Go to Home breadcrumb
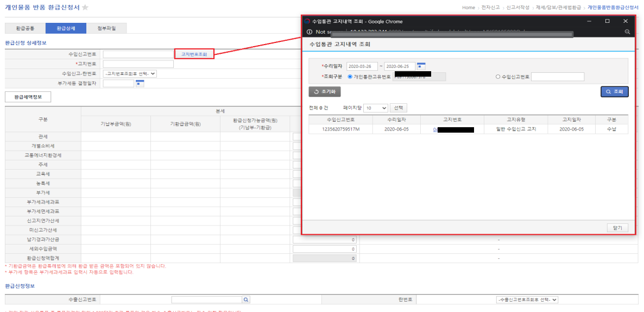 [469, 8]
